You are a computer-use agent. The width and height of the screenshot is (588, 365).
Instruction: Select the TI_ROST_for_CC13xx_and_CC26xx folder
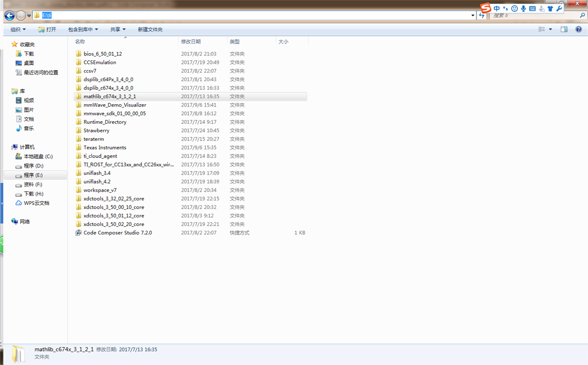click(x=129, y=165)
